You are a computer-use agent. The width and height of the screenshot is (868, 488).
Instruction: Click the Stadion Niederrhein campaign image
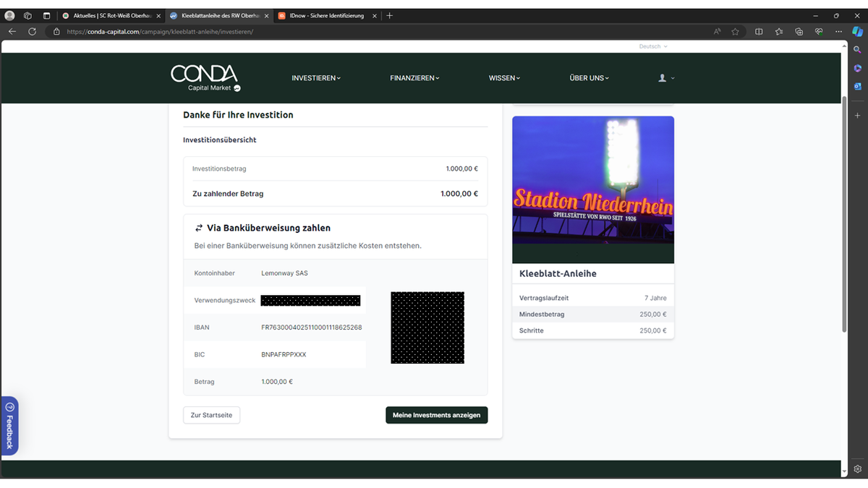pos(593,189)
